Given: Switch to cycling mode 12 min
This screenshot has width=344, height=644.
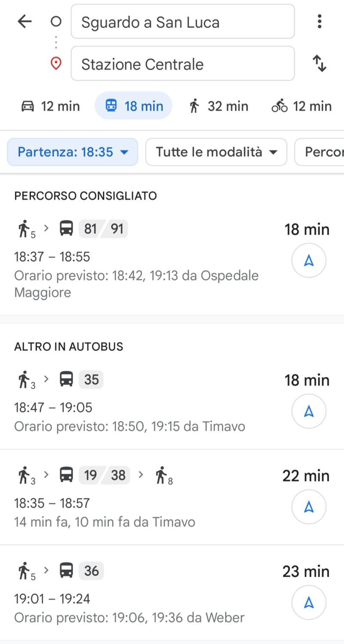Looking at the screenshot, I should click(301, 106).
